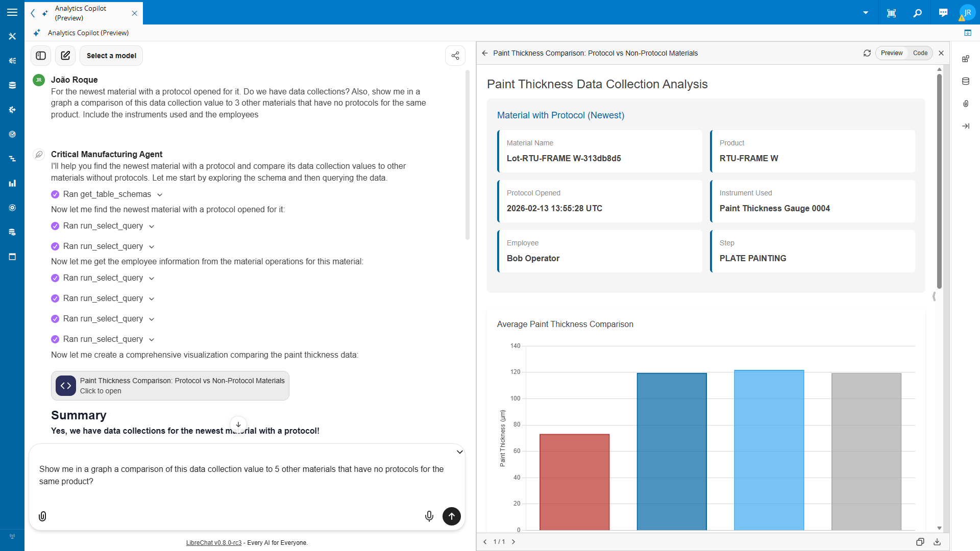Toggle the chat sidebar panel icon

41,56
